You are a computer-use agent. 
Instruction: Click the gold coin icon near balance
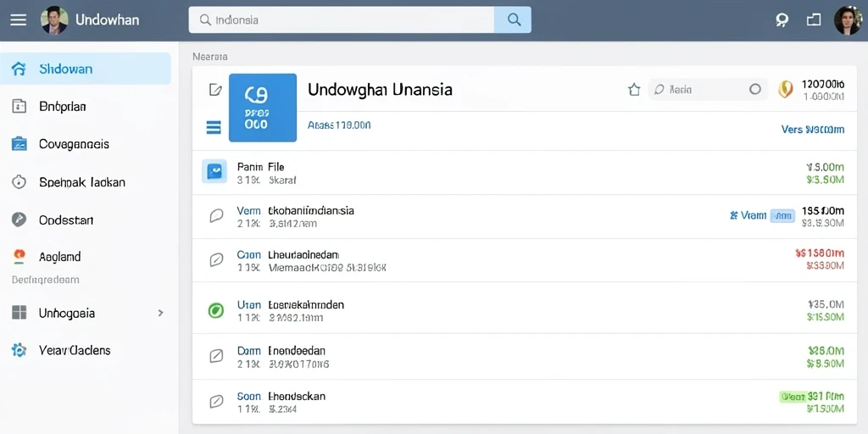(x=786, y=89)
